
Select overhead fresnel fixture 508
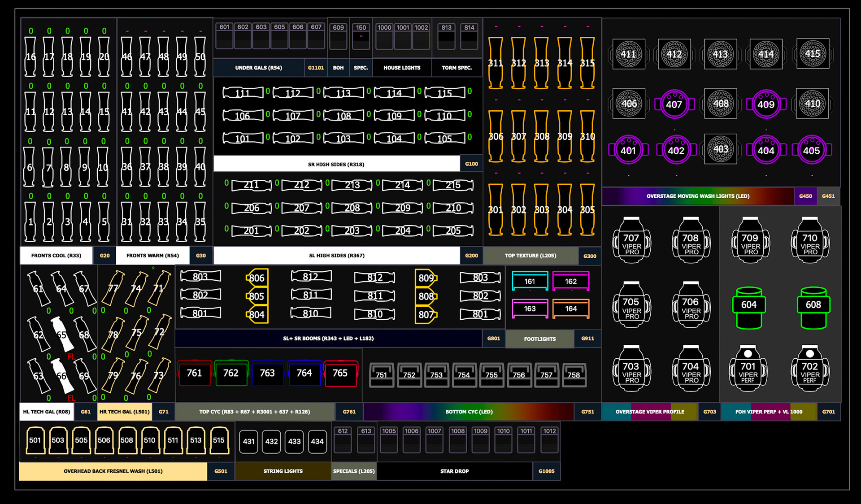click(126, 440)
